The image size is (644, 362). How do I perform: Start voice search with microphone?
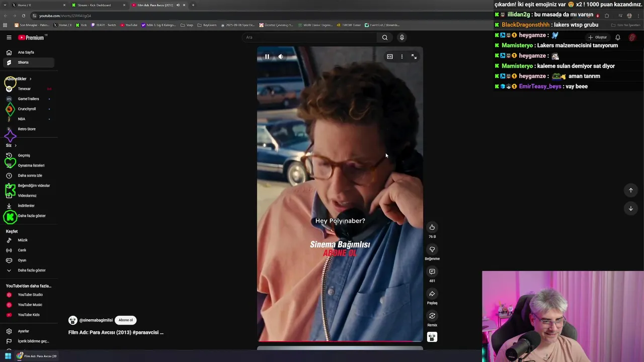pyautogui.click(x=401, y=37)
